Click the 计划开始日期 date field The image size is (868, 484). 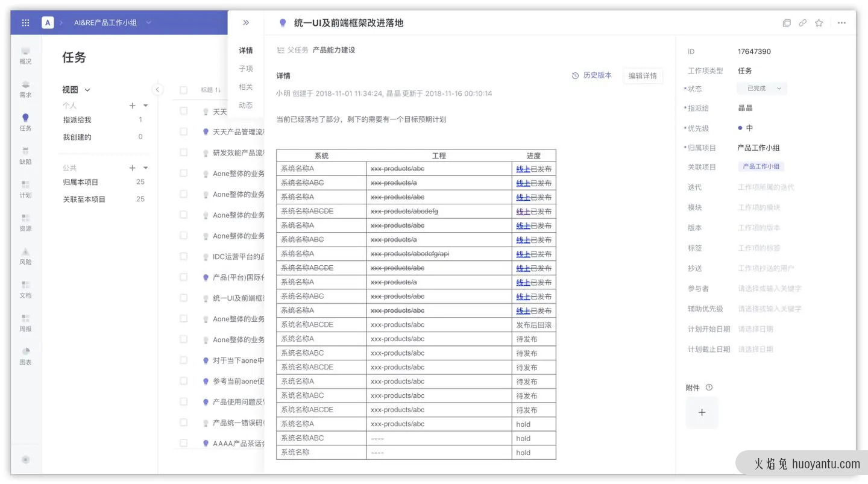pyautogui.click(x=756, y=329)
